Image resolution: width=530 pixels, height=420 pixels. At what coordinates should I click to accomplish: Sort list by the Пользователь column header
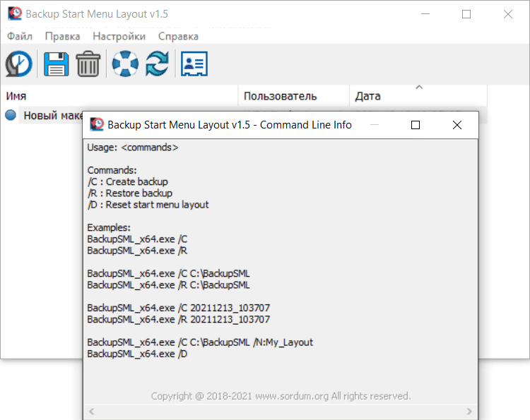coord(294,96)
